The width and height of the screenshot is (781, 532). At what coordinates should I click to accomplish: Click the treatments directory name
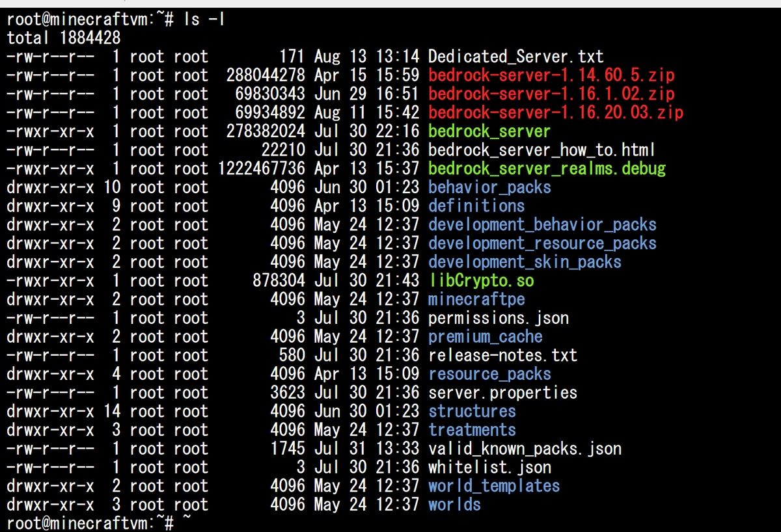click(472, 431)
